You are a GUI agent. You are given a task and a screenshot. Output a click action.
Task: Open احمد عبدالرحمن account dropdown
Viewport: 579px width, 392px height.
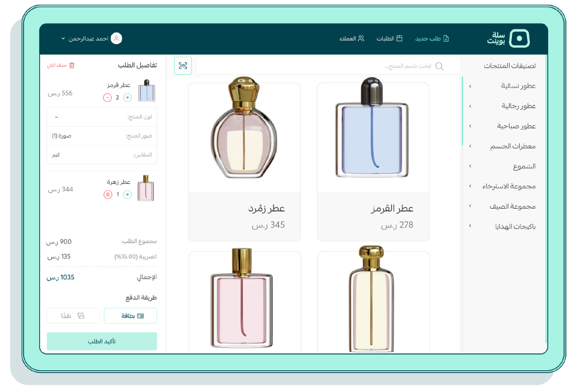[x=92, y=39]
